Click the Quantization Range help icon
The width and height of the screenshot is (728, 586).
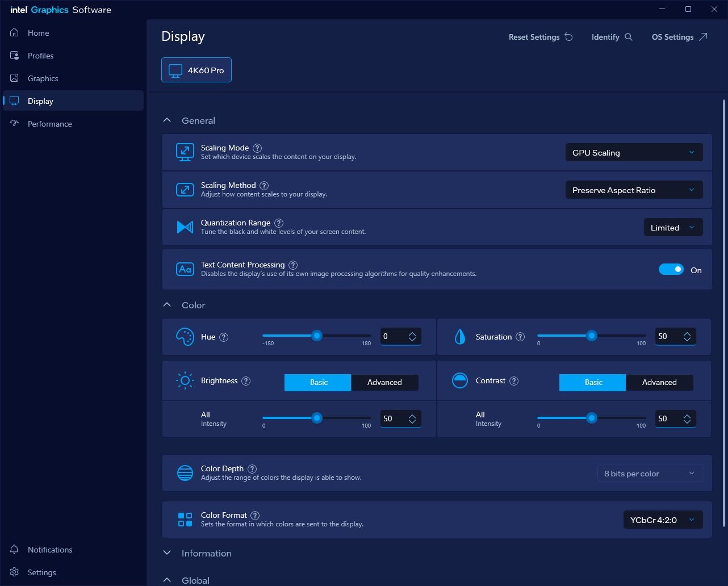pos(279,223)
